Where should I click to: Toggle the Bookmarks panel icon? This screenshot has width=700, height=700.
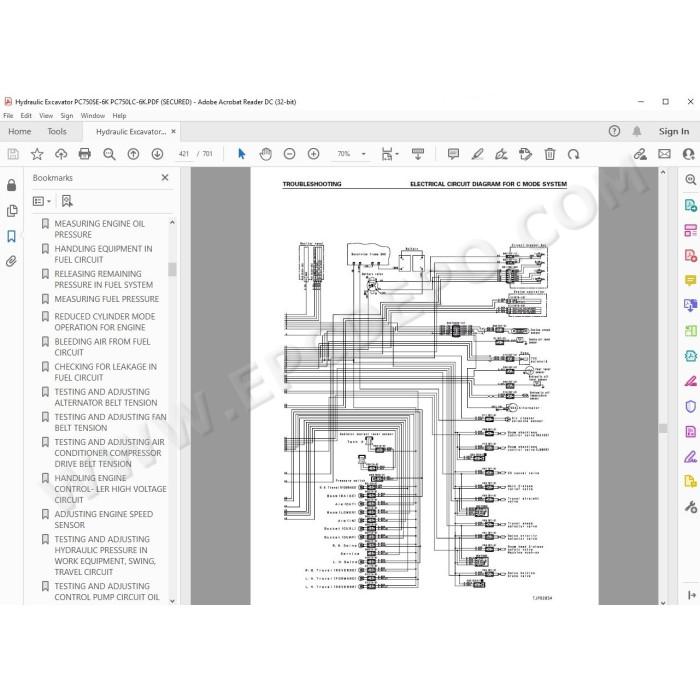(x=12, y=236)
